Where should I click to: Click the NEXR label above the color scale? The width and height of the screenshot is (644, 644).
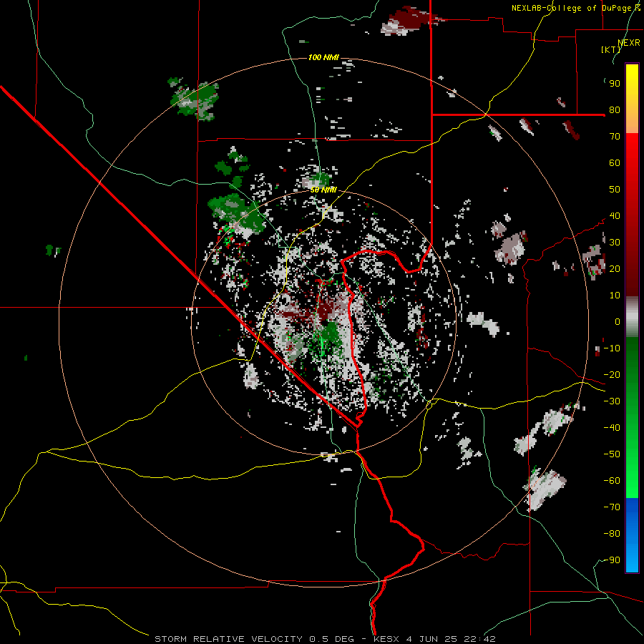(629, 43)
